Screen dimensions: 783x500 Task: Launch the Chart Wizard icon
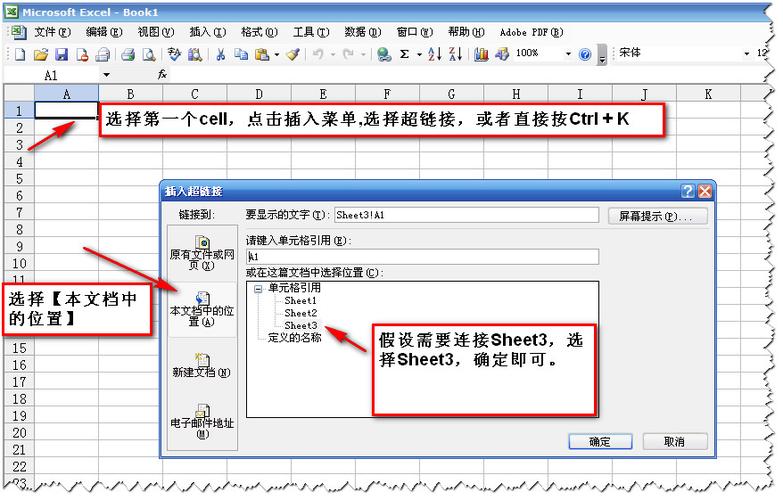tap(481, 54)
